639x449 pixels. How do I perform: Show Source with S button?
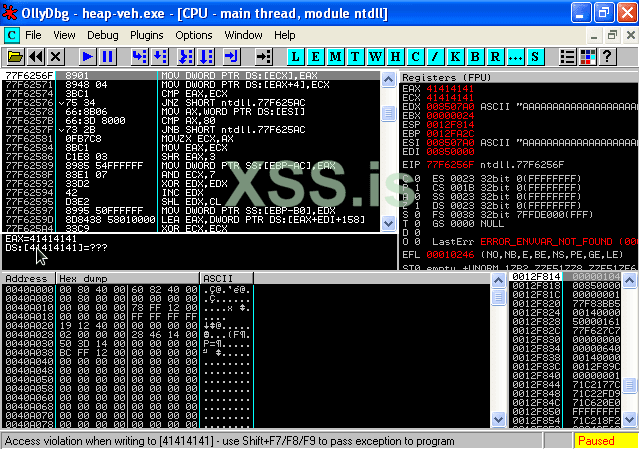coord(535,57)
